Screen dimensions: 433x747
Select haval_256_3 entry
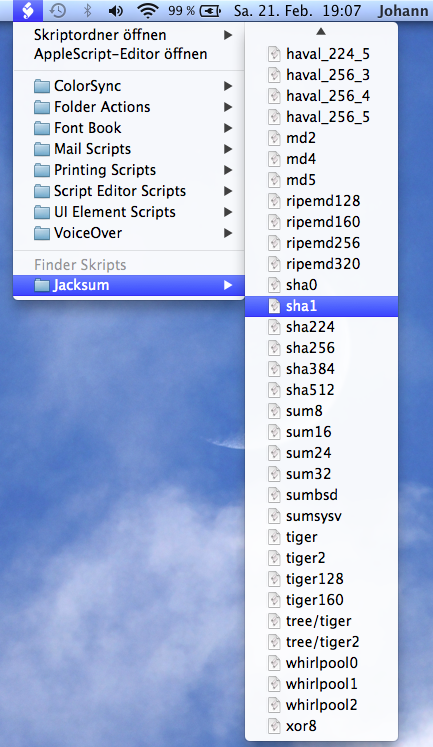(322, 75)
